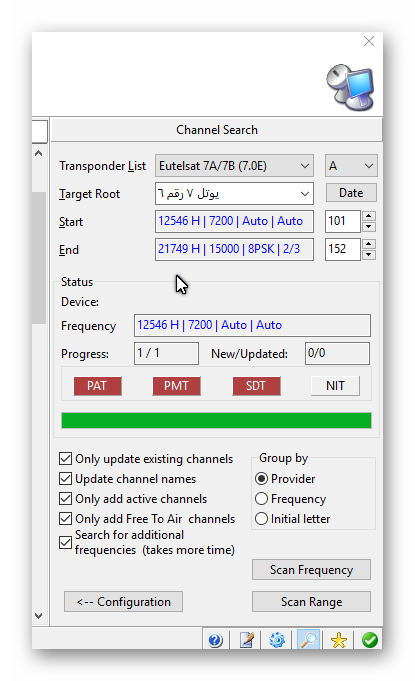The width and height of the screenshot is (415, 681).
Task: Open the gear settings icon in bottom toolbar
Action: coord(277,640)
